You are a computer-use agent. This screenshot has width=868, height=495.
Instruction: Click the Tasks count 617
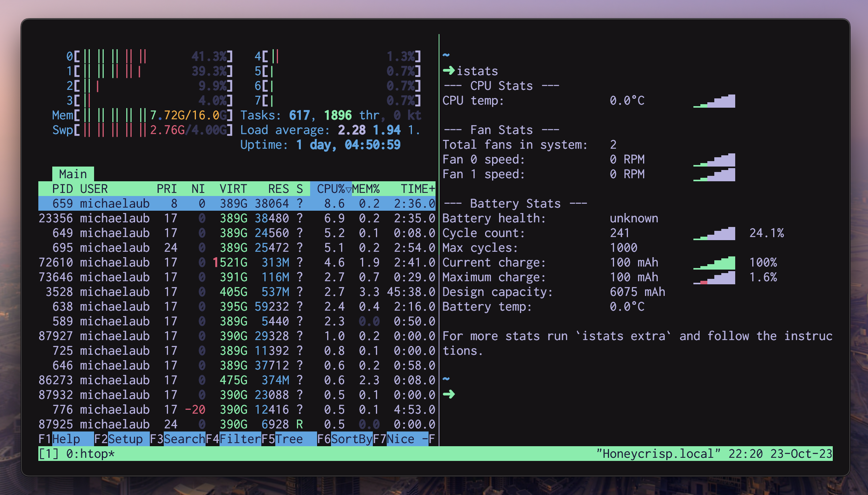click(x=300, y=115)
